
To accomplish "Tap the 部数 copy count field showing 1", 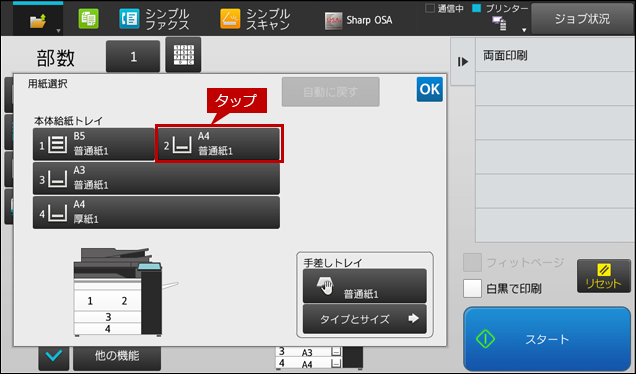I will 133,56.
